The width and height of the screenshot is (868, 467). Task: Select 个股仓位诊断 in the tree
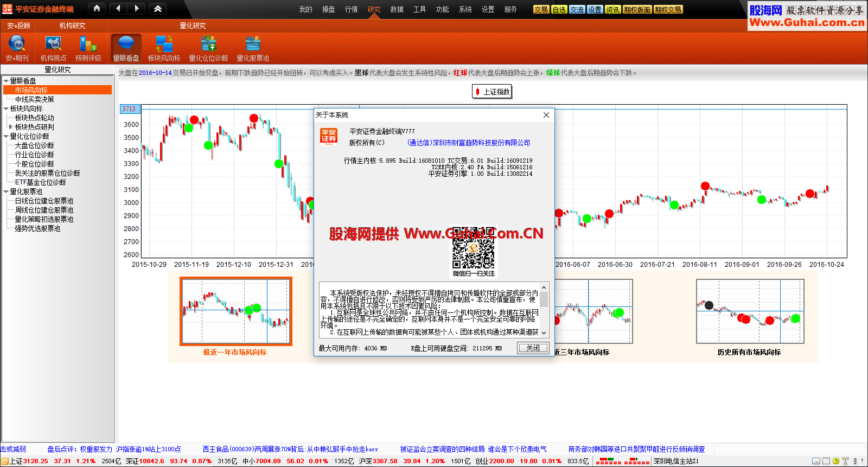click(35, 164)
